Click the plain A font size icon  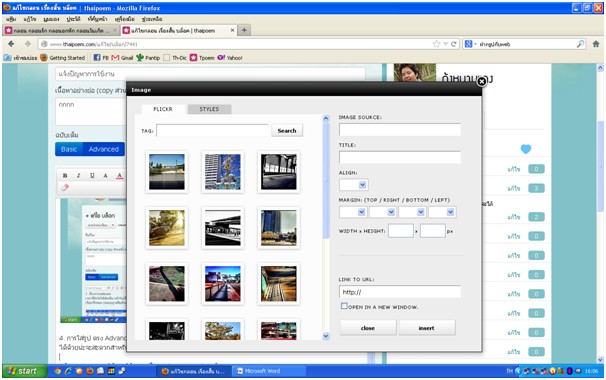click(105, 176)
